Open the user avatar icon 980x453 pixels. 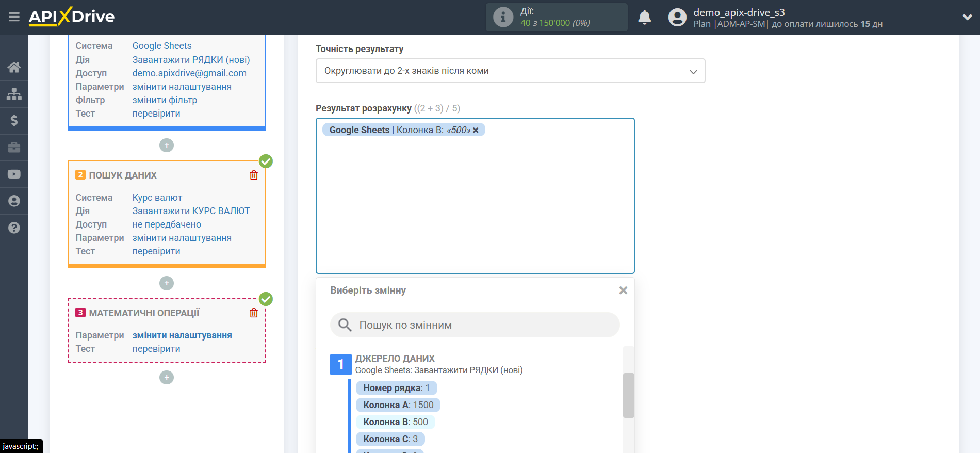[x=677, y=17]
